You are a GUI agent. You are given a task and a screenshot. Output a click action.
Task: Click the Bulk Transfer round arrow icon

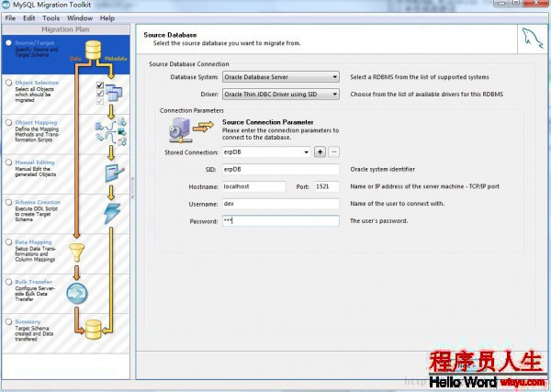(76, 293)
